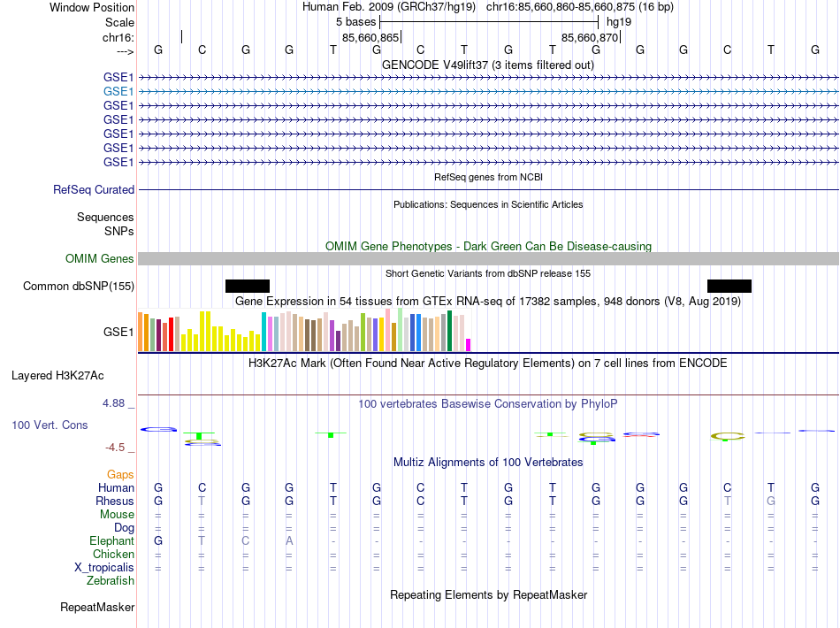This screenshot has height=628, width=840.
Task: Click the PhyloP conservation logo under first G
Action: coord(158,429)
